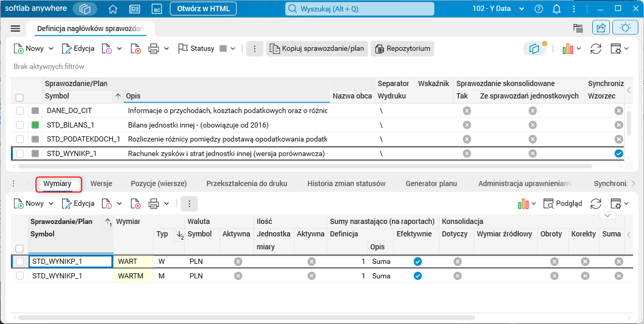Viewport: 644px width, 324px height.
Task: Select the WARTM row checkbox
Action: tap(20, 276)
